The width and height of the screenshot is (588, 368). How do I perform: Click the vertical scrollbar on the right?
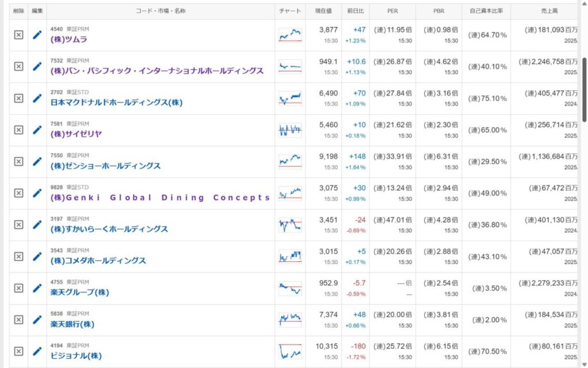pos(585,89)
